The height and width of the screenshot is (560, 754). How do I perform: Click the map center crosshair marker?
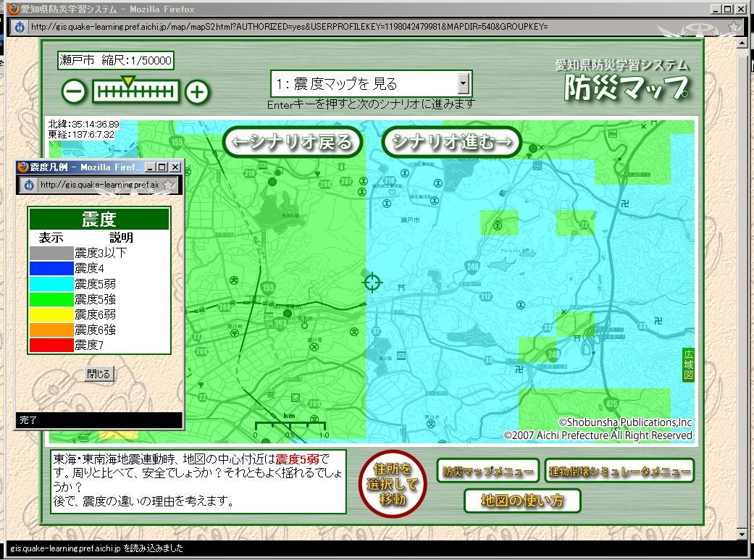[372, 282]
